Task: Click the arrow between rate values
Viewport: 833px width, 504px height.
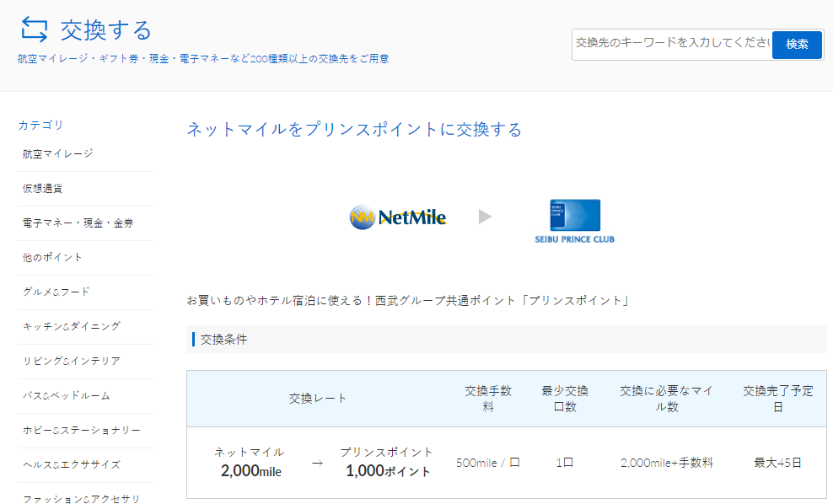Action: [x=317, y=463]
